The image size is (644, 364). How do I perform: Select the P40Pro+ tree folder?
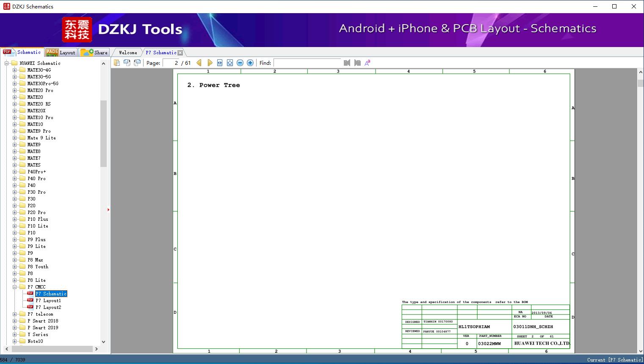pyautogui.click(x=37, y=172)
